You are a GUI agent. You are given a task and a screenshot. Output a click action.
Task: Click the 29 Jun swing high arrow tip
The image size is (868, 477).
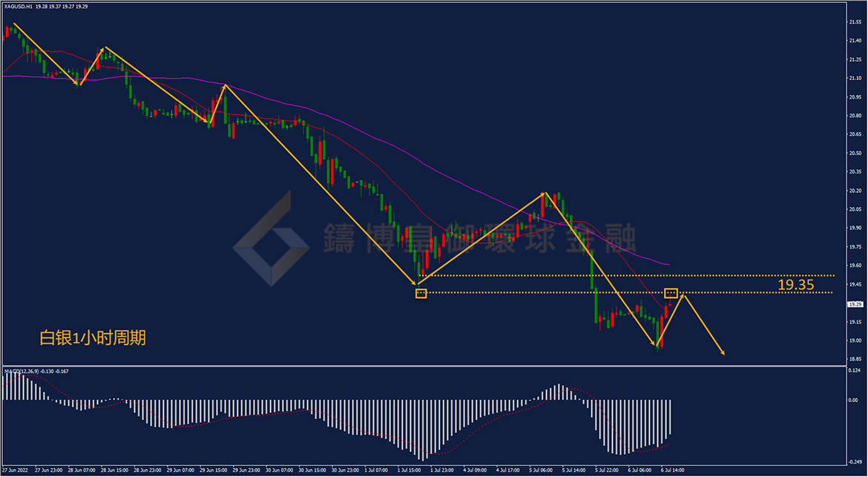click(x=225, y=85)
